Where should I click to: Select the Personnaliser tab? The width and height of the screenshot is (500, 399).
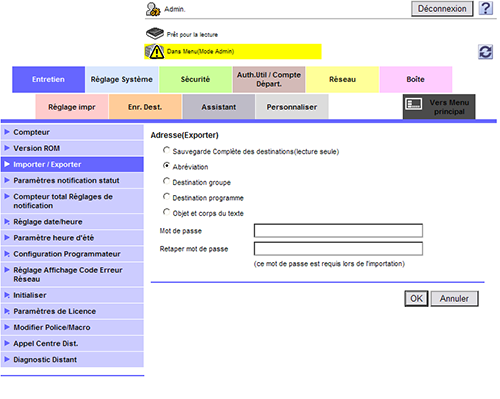(x=292, y=107)
